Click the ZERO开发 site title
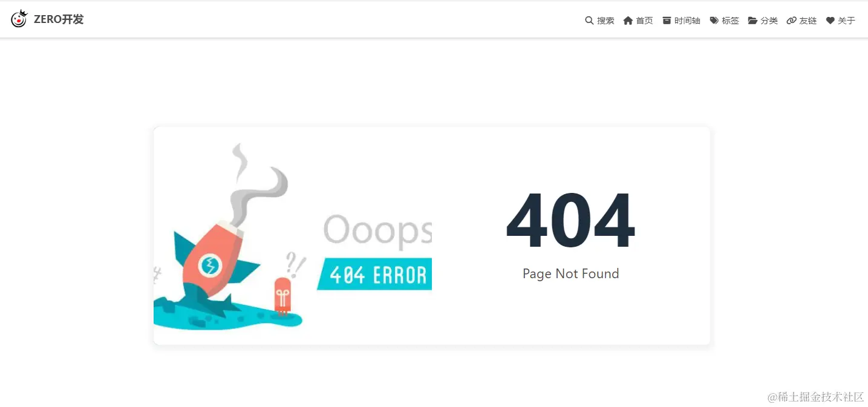Image resolution: width=868 pixels, height=407 pixels. pos(59,19)
